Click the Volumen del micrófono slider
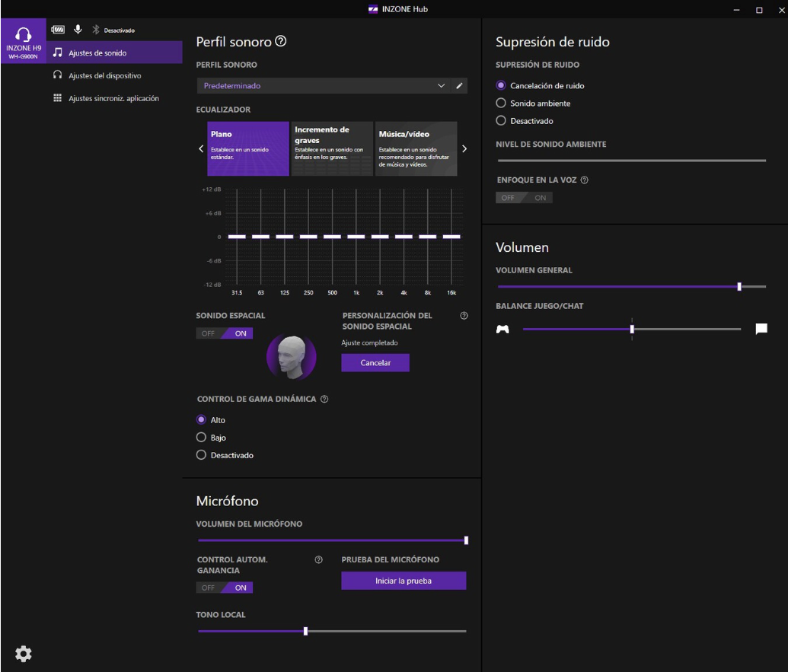The width and height of the screenshot is (788, 672). 332,540
